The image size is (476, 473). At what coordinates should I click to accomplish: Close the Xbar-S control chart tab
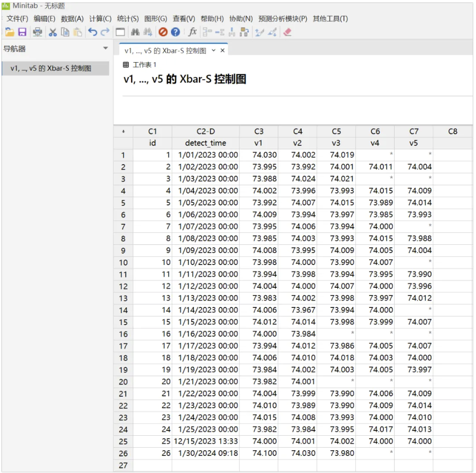click(223, 51)
